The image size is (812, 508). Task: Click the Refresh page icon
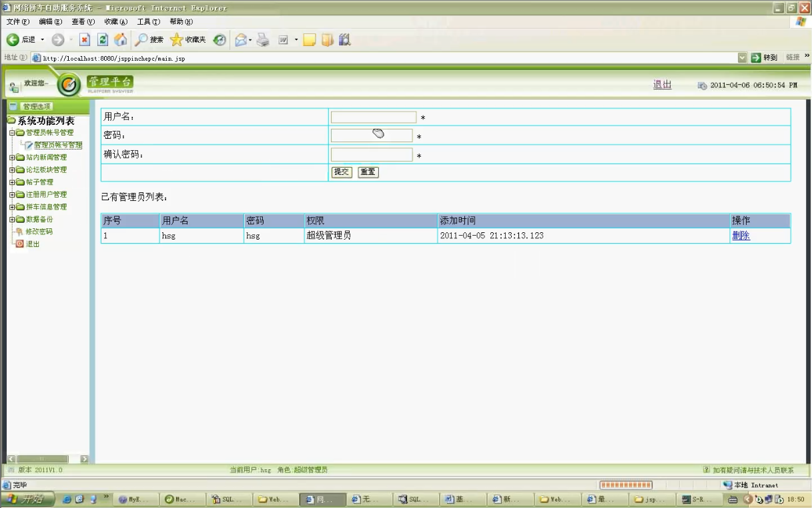(103, 40)
